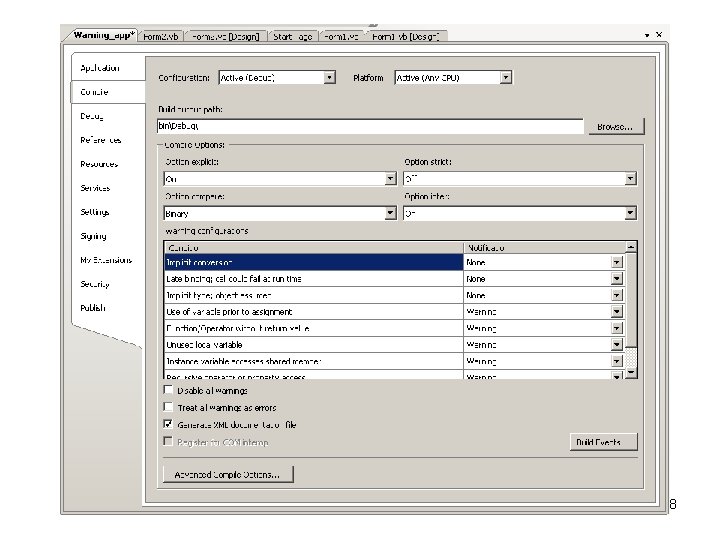
Task: Select Instance variable accesses shared member row
Action: (x=314, y=361)
